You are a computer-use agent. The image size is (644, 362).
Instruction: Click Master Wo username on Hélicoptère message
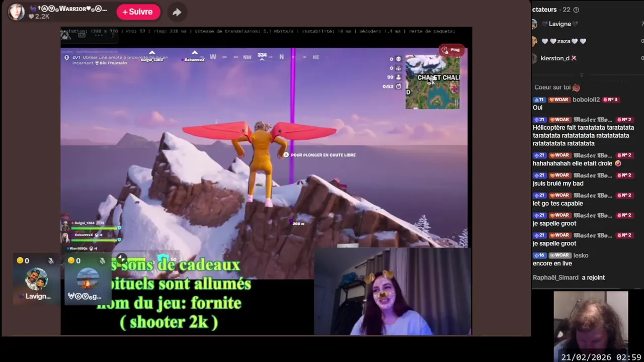click(593, 120)
